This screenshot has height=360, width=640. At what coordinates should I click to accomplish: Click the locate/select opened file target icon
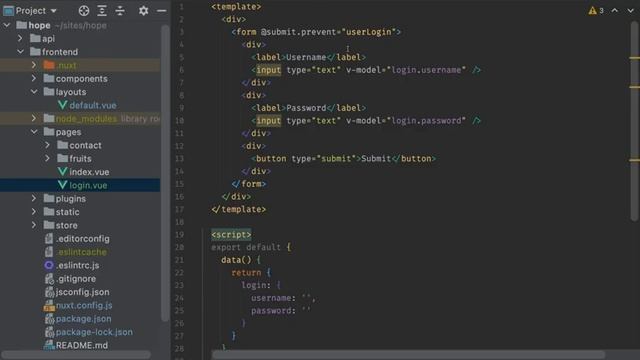coord(84,11)
